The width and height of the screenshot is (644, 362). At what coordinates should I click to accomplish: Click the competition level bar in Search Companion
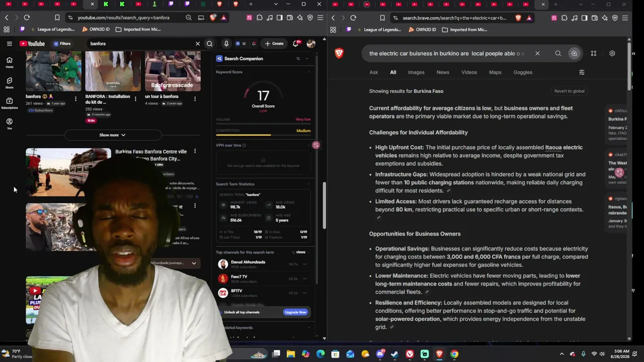[263, 135]
